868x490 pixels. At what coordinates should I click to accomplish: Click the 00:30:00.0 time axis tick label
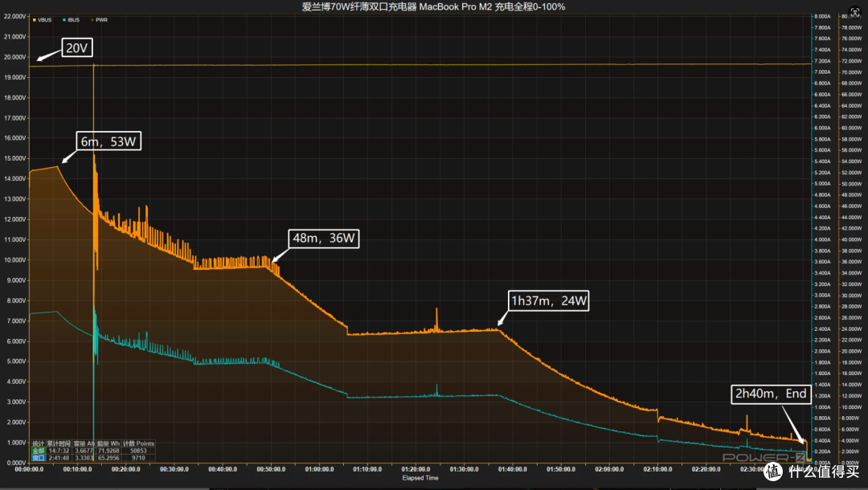click(174, 470)
